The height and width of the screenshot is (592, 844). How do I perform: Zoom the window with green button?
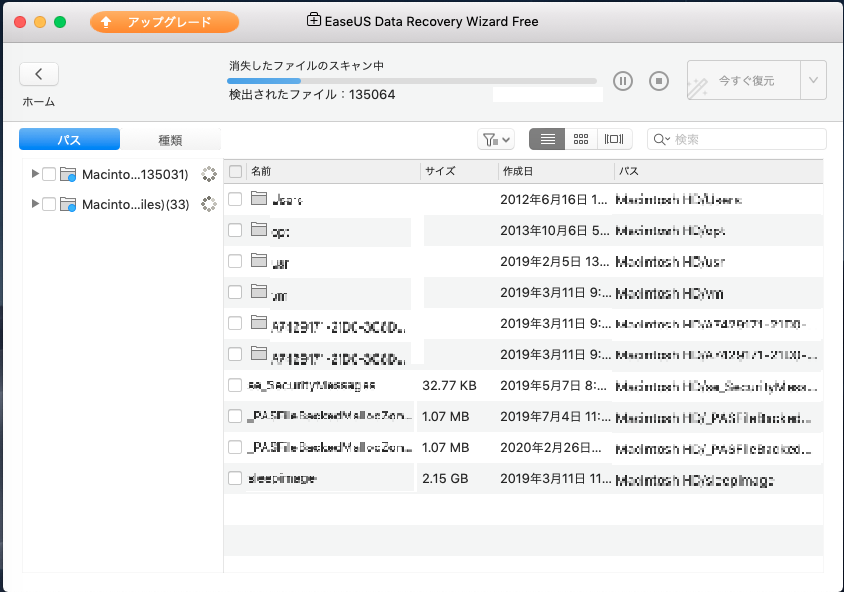[60, 22]
